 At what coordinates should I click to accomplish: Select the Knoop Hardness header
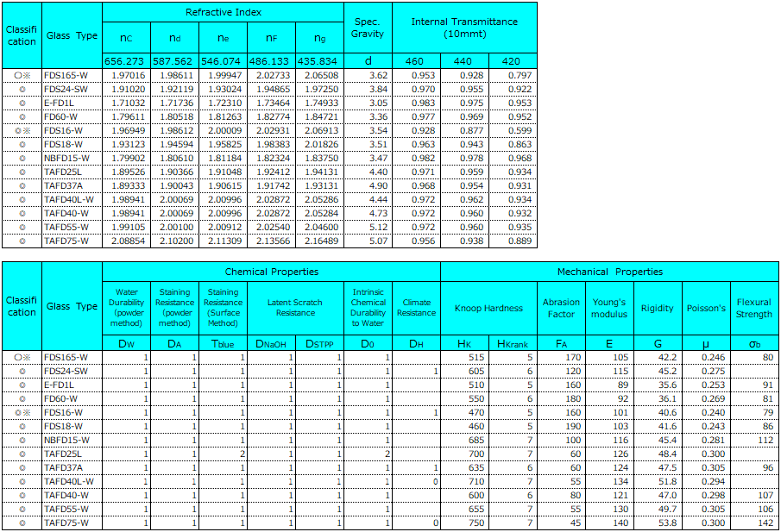click(488, 308)
